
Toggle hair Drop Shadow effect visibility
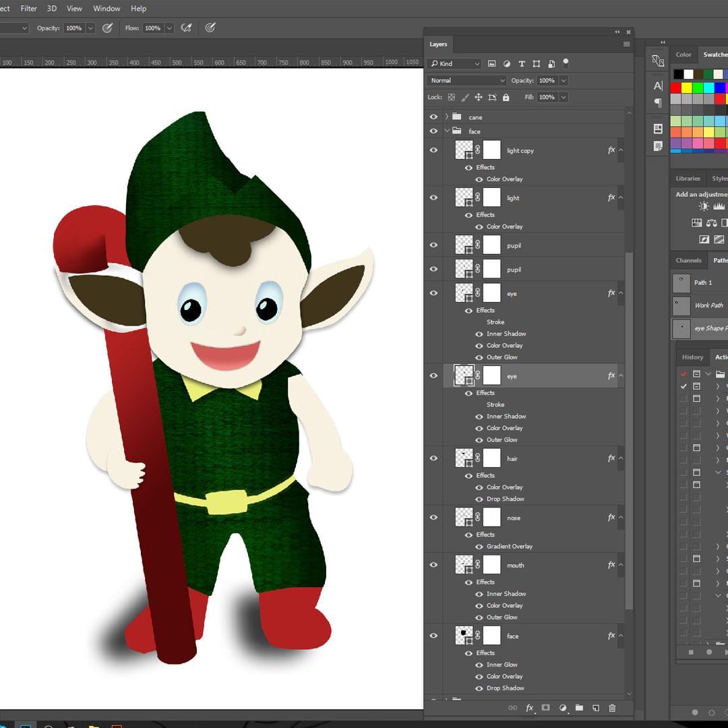click(x=479, y=499)
